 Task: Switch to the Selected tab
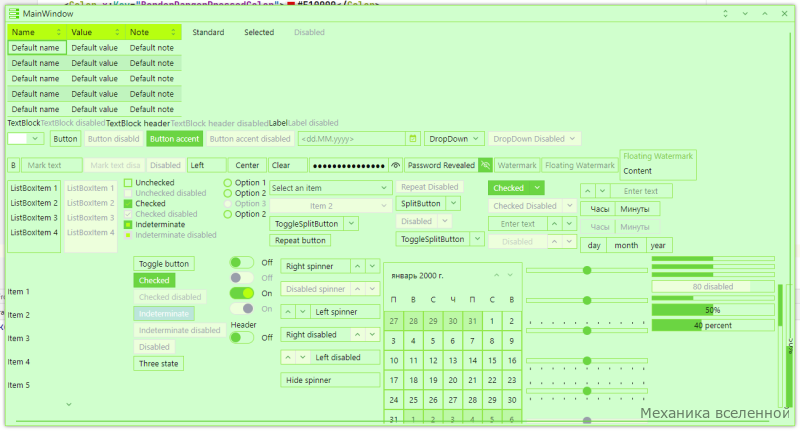click(259, 32)
